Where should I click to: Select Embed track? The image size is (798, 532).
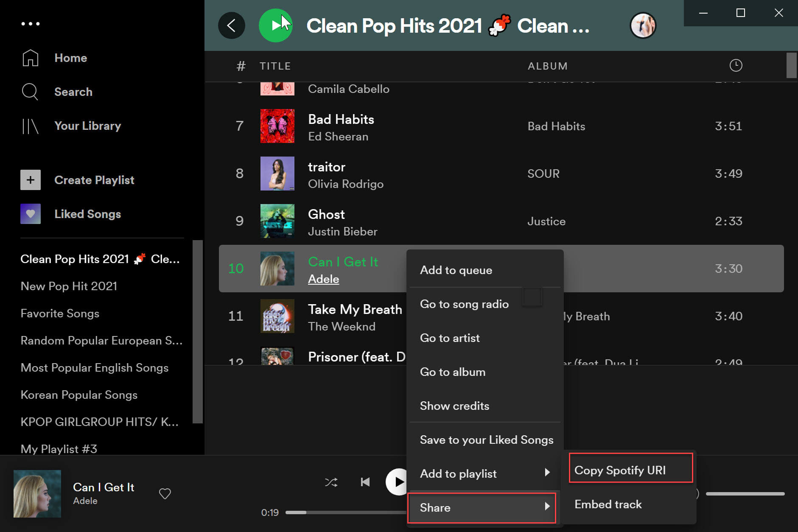pyautogui.click(x=631, y=504)
